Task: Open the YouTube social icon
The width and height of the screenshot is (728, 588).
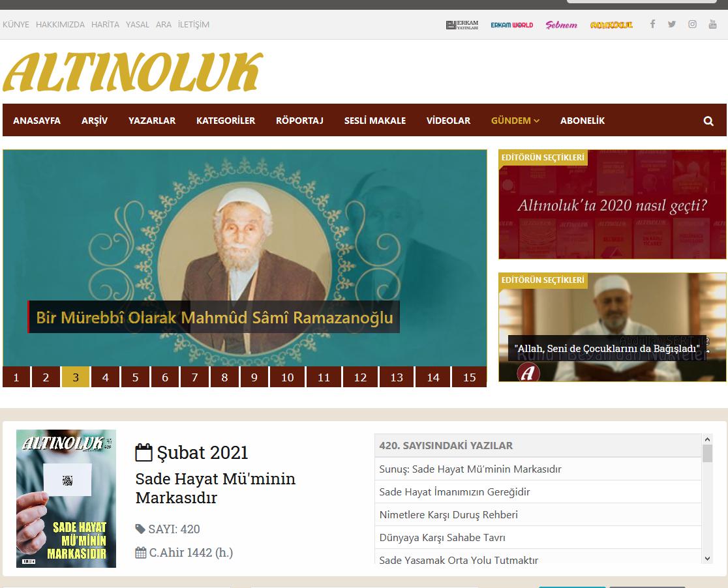Action: tap(713, 24)
